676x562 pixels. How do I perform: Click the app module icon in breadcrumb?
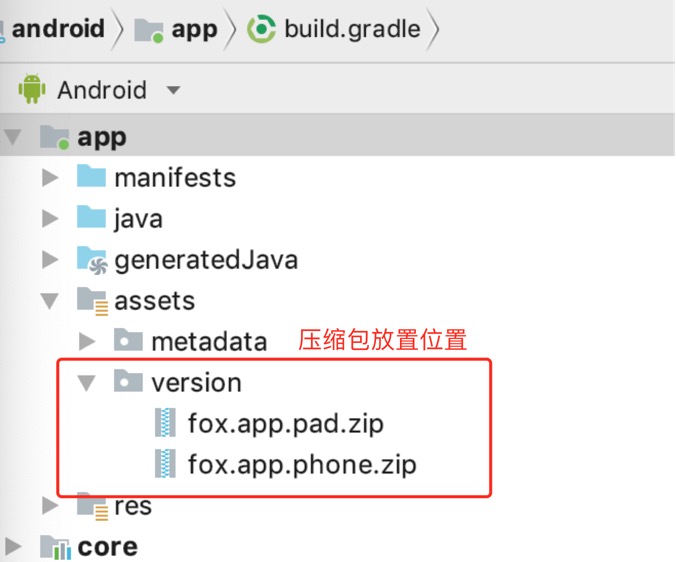tap(149, 29)
